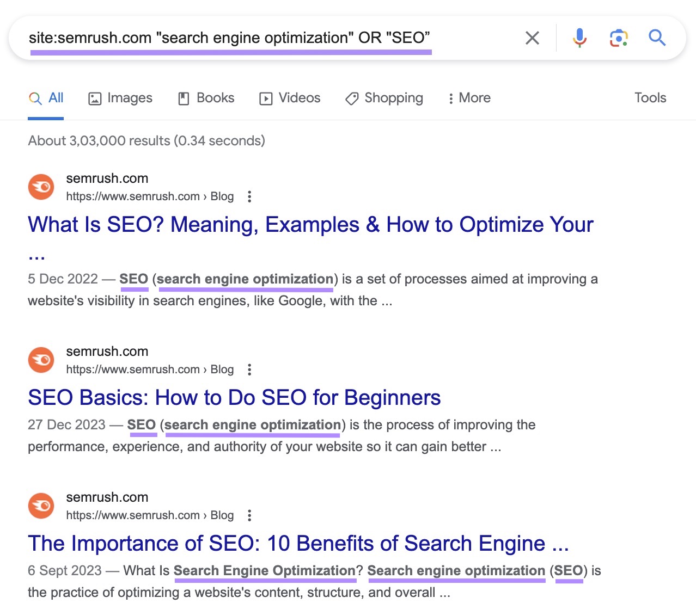This screenshot has height=616, width=696.
Task: Open Google Lens image search
Action: pos(618,38)
